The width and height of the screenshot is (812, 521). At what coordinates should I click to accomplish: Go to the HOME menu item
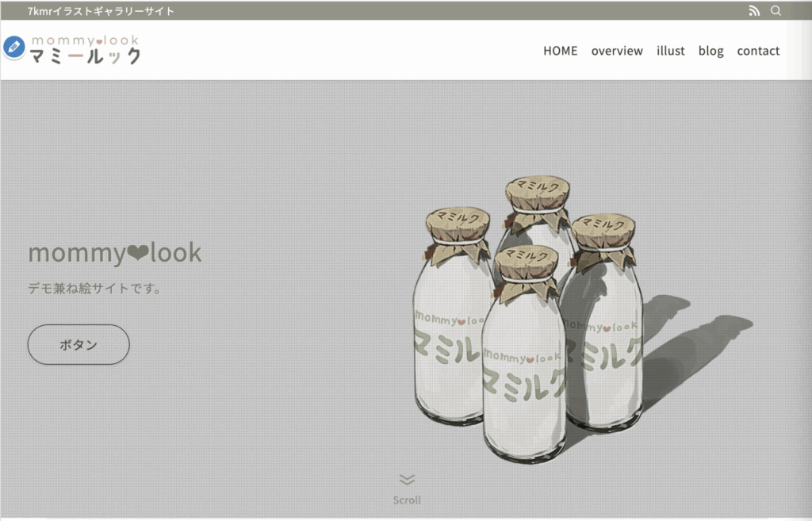(x=561, y=51)
